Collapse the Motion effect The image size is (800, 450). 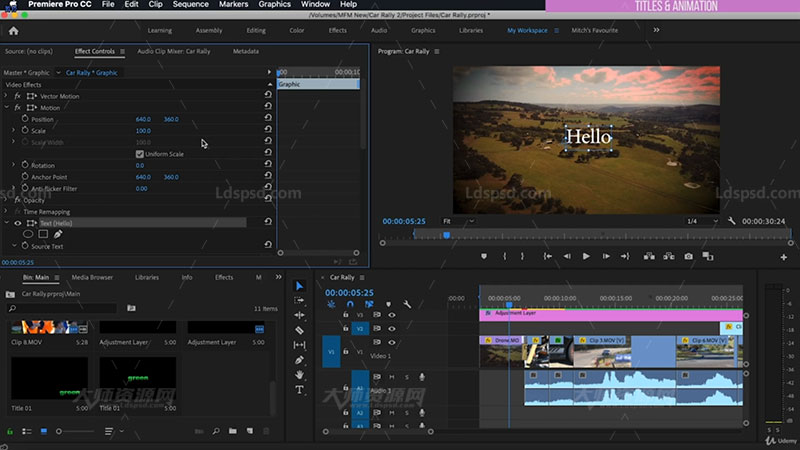(6, 108)
